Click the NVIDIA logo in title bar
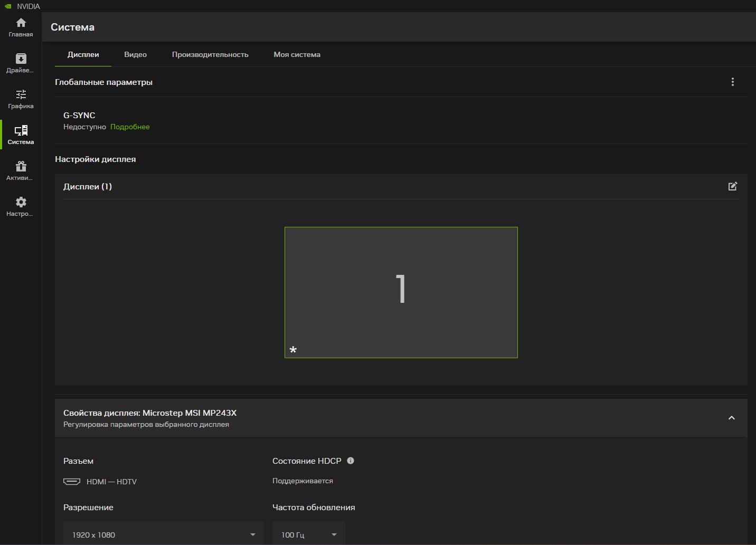 click(8, 6)
